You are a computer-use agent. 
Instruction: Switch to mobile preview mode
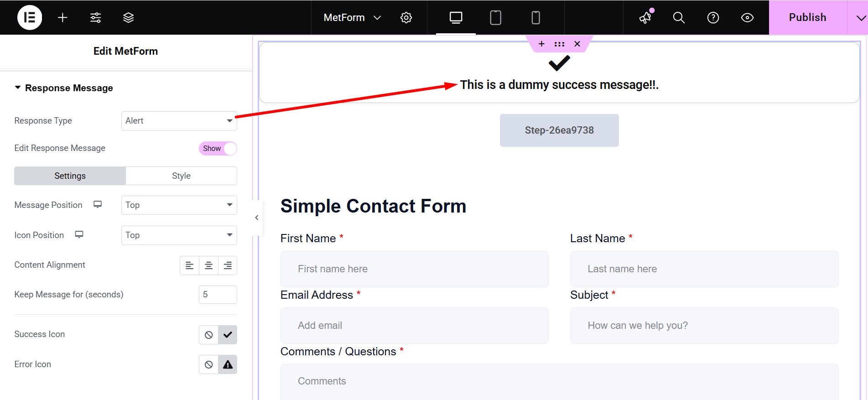[x=535, y=17]
